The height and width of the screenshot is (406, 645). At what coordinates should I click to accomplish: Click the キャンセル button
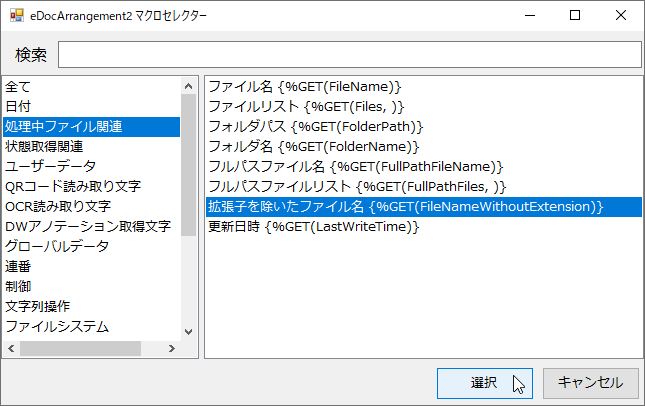click(591, 383)
